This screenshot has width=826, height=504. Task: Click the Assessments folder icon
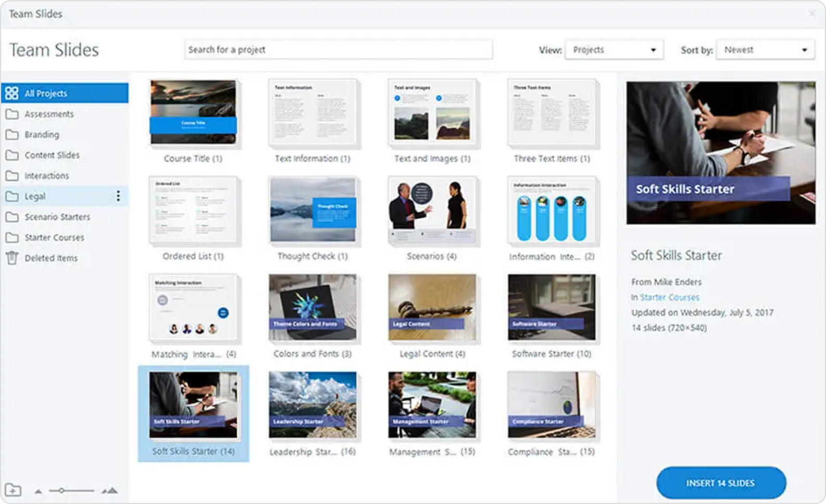(12, 114)
